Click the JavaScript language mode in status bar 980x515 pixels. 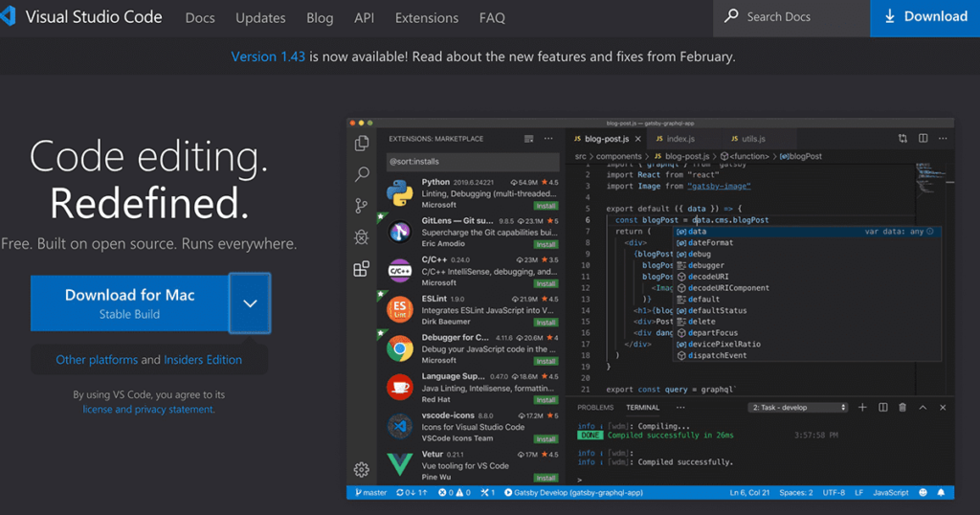(891, 492)
